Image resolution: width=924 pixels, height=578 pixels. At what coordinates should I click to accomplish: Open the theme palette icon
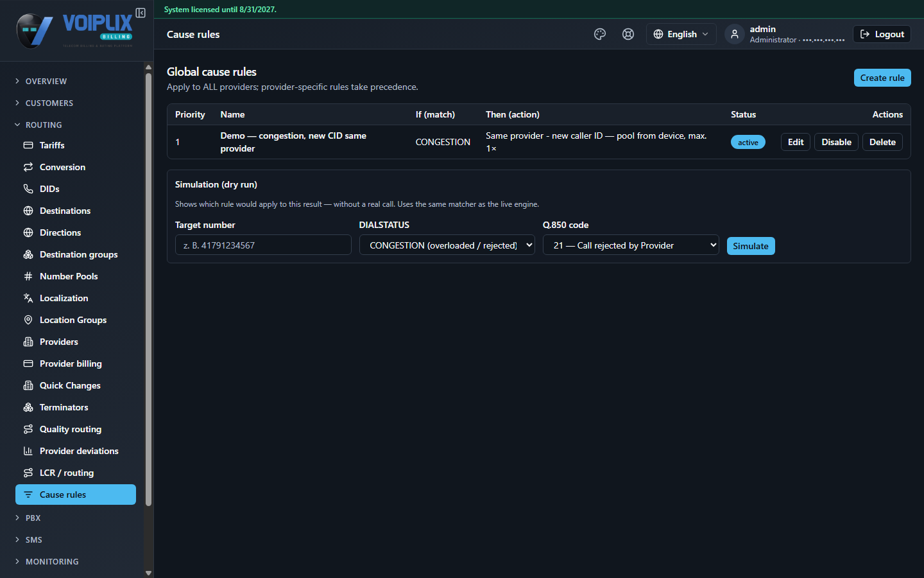[x=600, y=34]
